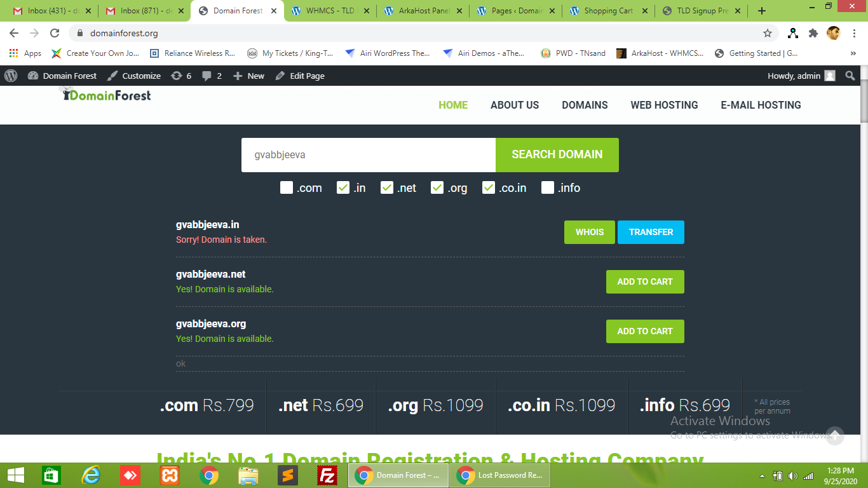The image size is (868, 488).
Task: Launch Sublime Text from the taskbar
Action: click(288, 475)
